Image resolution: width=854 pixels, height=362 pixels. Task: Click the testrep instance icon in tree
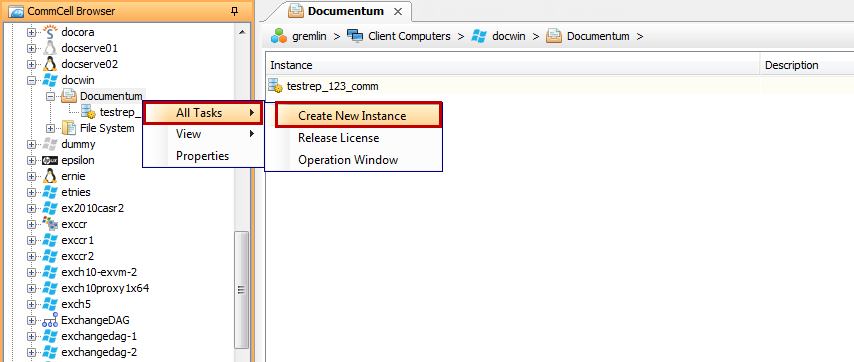89,112
